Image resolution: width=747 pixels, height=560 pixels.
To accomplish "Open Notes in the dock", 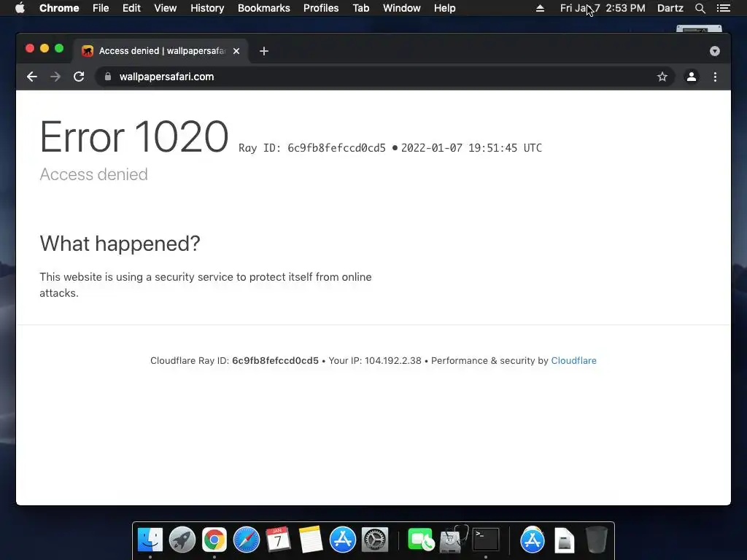I will pos(311,540).
